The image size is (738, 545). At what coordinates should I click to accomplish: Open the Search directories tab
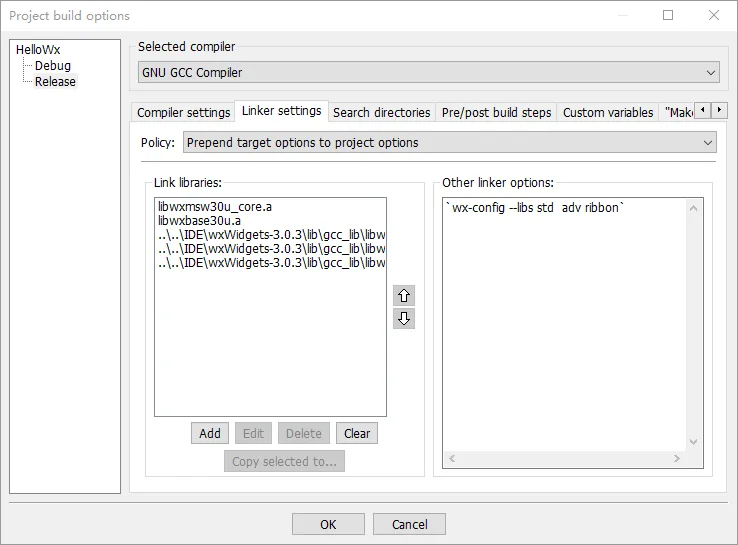click(382, 112)
